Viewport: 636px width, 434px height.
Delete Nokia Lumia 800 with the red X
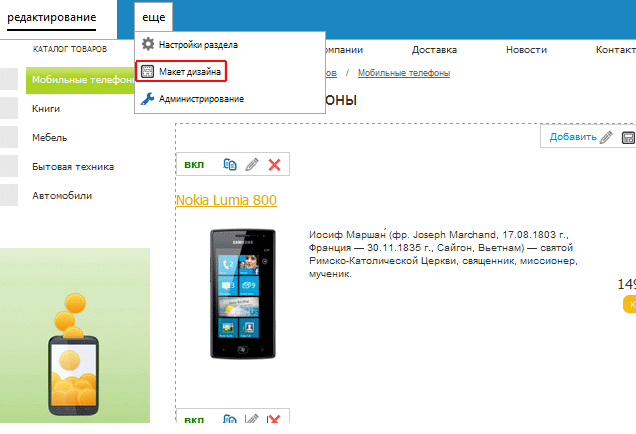[x=274, y=165]
